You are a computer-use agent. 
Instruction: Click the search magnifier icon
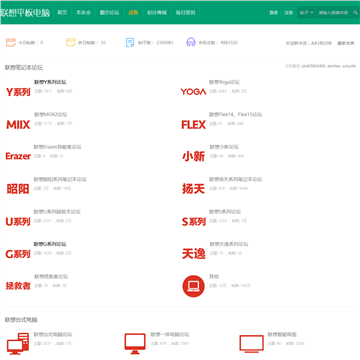pyautogui.click(x=355, y=13)
